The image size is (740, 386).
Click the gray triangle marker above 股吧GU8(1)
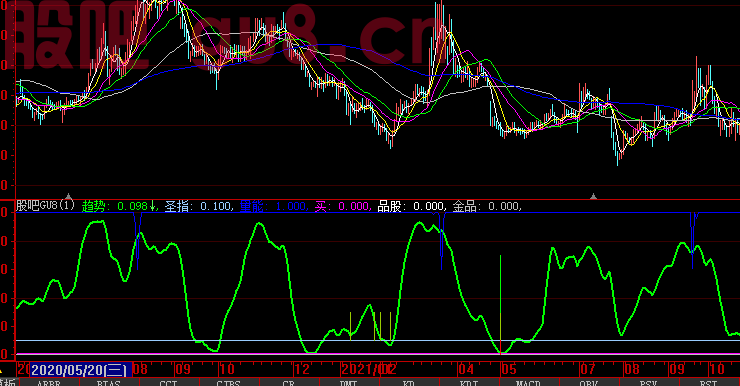pos(68,196)
